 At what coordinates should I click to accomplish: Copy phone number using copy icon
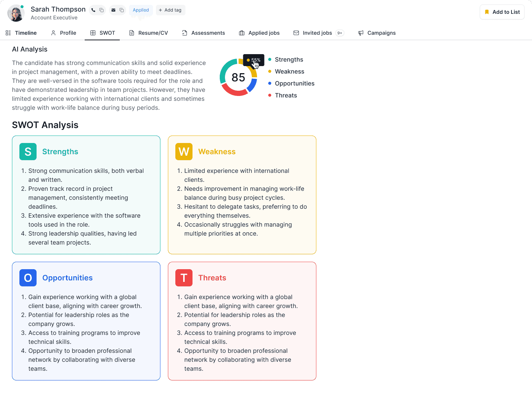coord(101,10)
